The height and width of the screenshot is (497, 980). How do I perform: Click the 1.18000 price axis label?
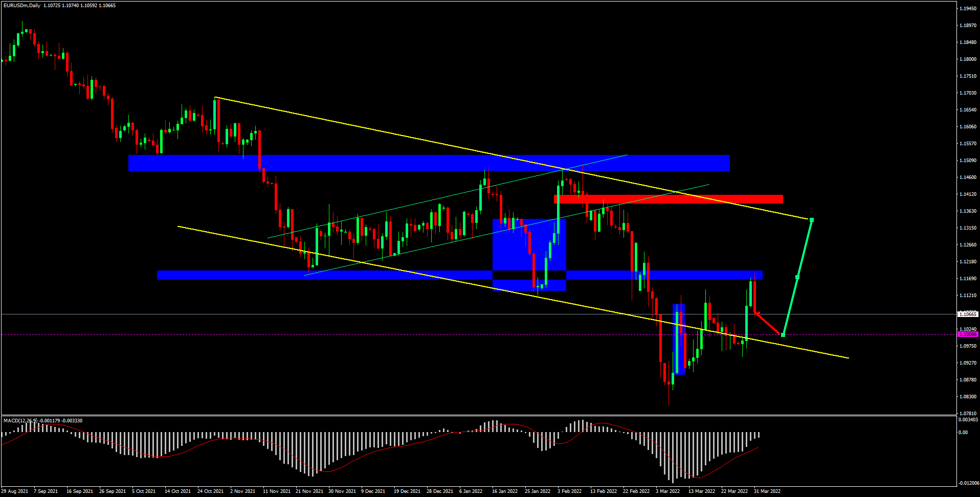pos(968,59)
